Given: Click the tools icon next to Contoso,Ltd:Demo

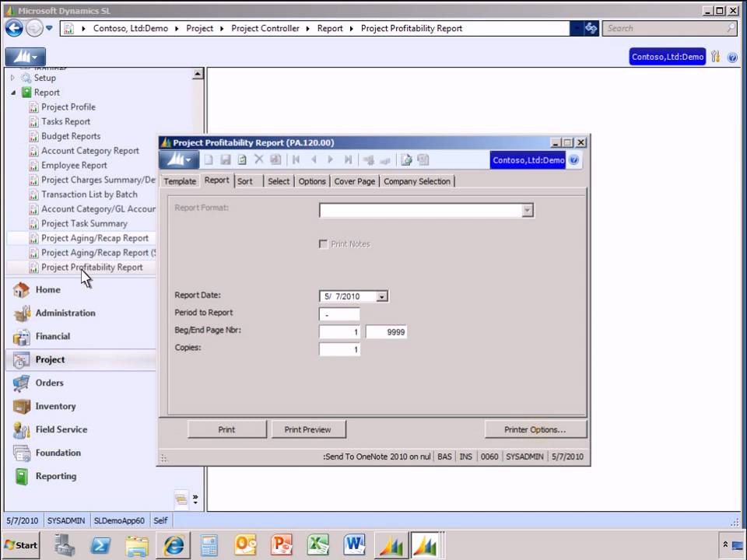Looking at the screenshot, I should coord(715,57).
